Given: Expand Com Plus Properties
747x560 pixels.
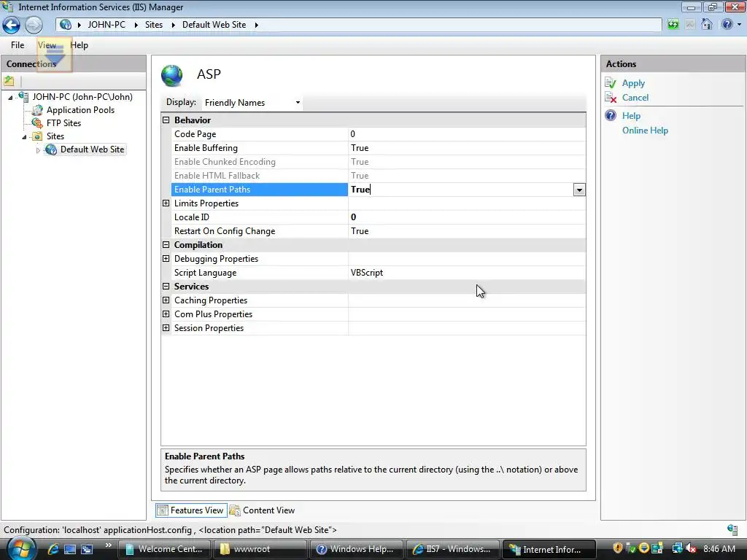Looking at the screenshot, I should tap(166, 314).
